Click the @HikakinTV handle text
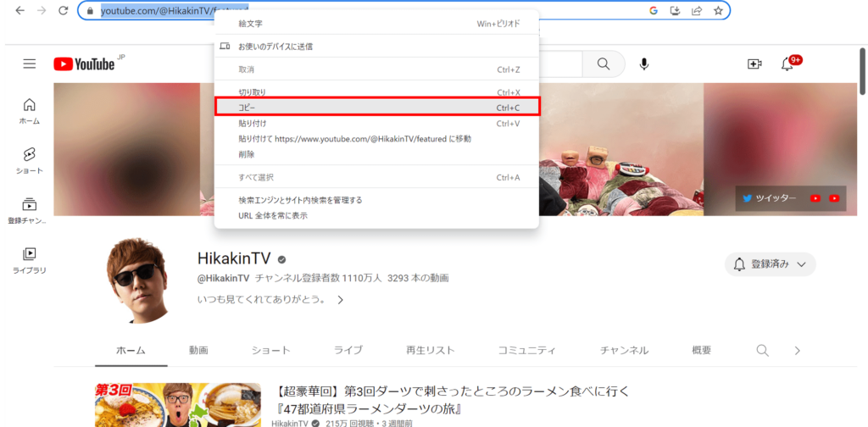The image size is (868, 427). pyautogui.click(x=223, y=278)
